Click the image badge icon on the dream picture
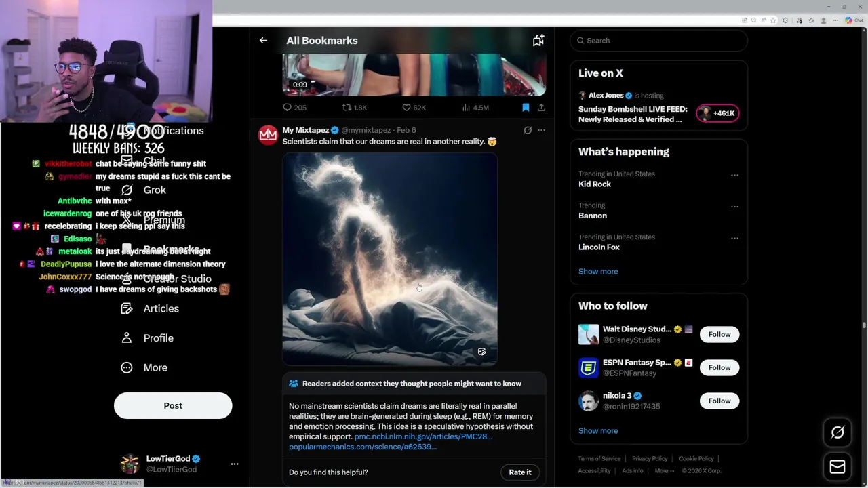 [x=481, y=352]
